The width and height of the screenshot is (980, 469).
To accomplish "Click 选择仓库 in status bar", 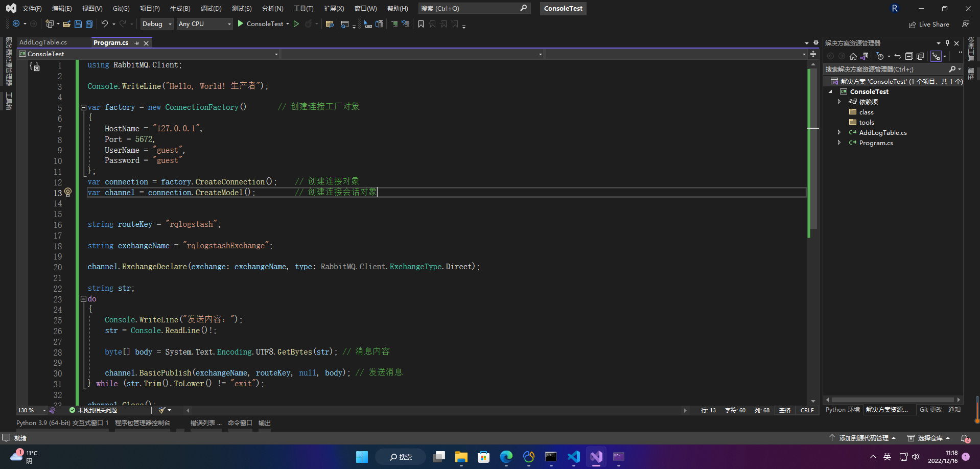I will 929,438.
